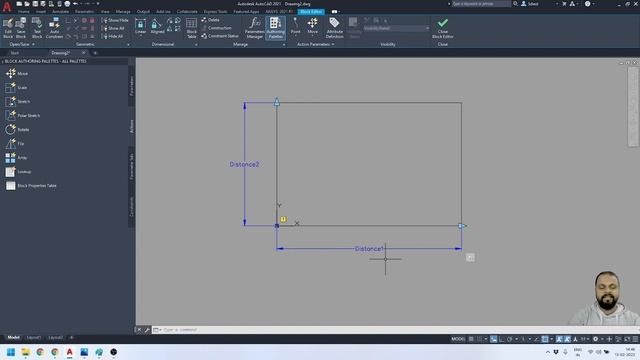Click the Save Block ribbon button
Viewport: 640px width, 360px height.
click(x=21, y=28)
